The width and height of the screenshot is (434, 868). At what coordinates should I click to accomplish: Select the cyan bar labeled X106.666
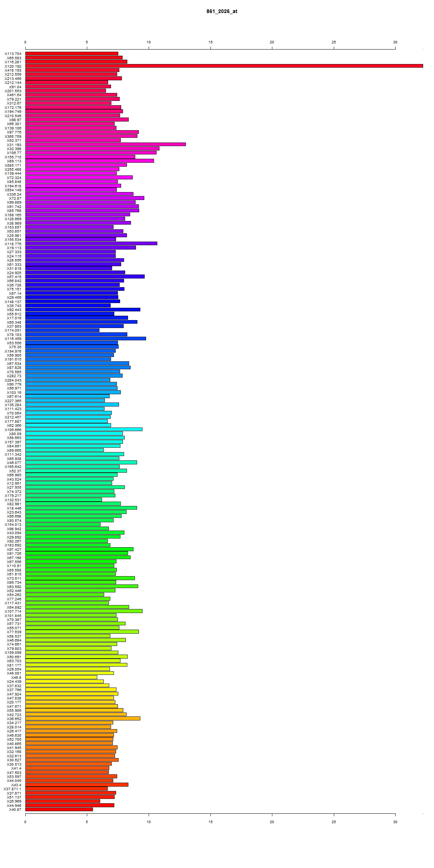click(x=84, y=429)
